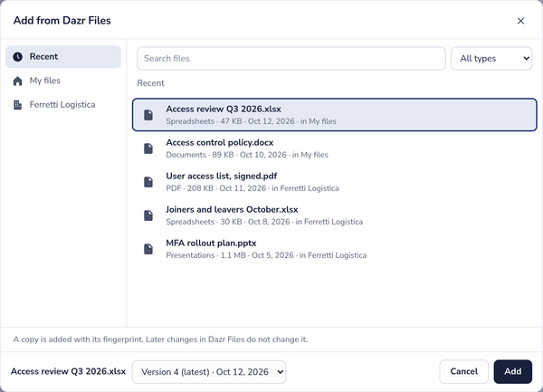Click the home icon beside My files
Viewport: 543px width, 392px height.
(18, 81)
